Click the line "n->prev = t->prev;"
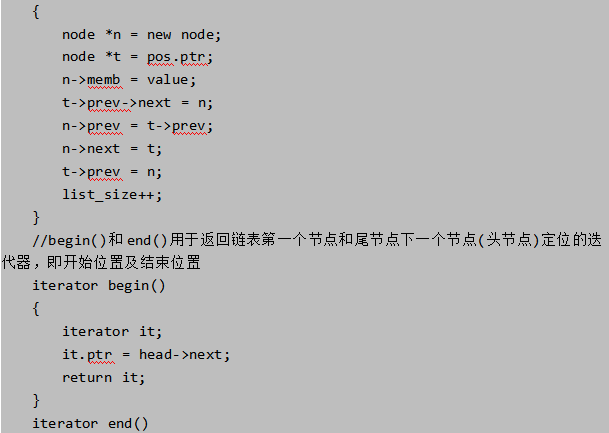The height and width of the screenshot is (433, 609). [x=137, y=126]
